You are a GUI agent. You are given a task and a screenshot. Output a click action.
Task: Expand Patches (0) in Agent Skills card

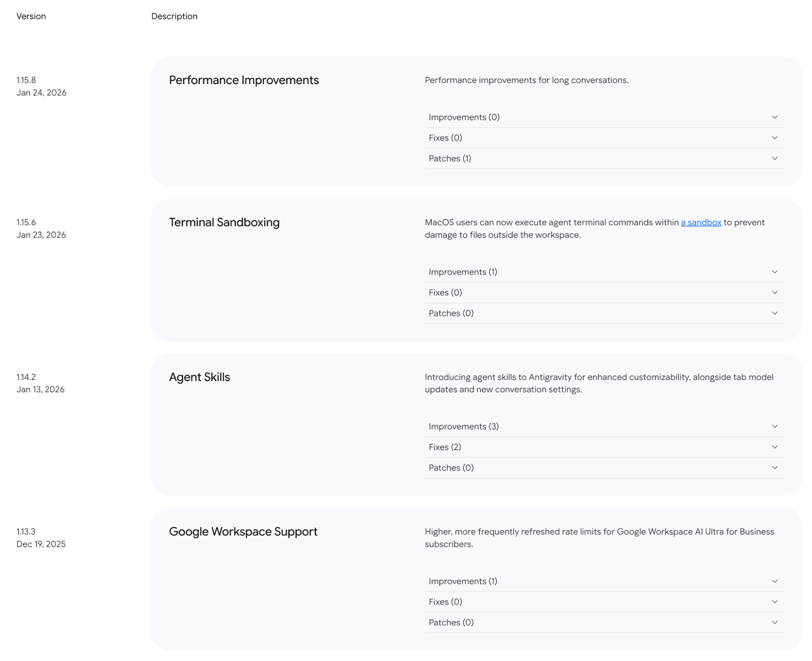(604, 468)
